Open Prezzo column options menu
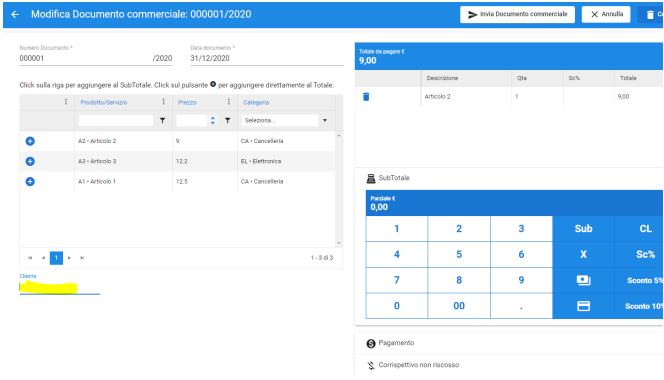The height and width of the screenshot is (380, 664). pos(229,102)
